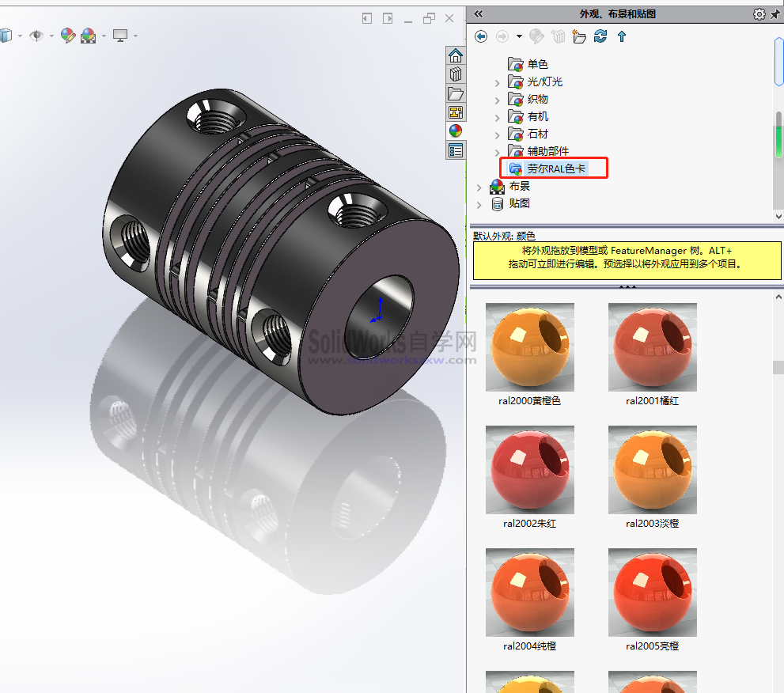
Task: Expand the 布景 scenes node
Action: 479,187
